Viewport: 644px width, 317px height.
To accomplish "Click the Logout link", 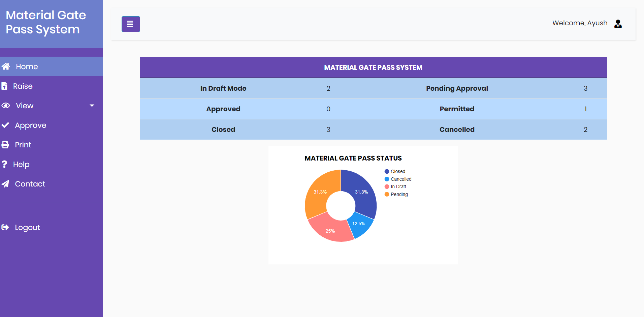I will tap(27, 227).
